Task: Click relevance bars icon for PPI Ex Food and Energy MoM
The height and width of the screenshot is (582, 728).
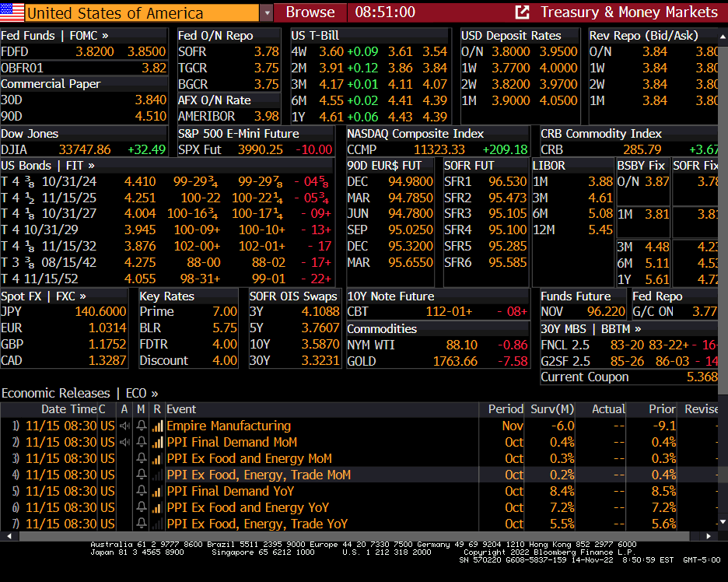Action: 157,458
